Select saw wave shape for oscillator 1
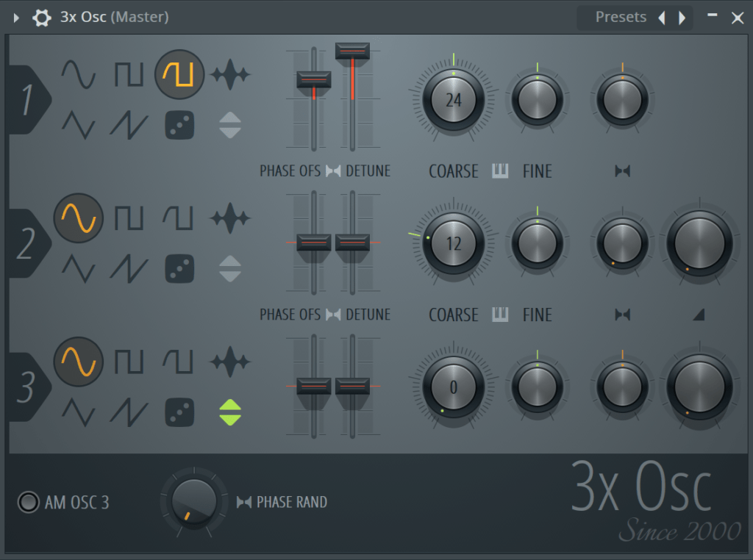This screenshot has height=560, width=753. click(129, 125)
